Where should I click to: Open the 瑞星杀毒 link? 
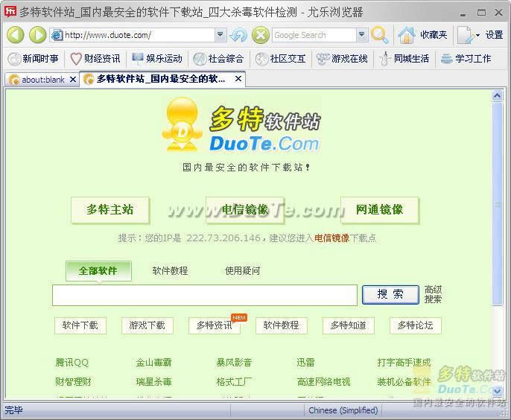click(x=153, y=381)
